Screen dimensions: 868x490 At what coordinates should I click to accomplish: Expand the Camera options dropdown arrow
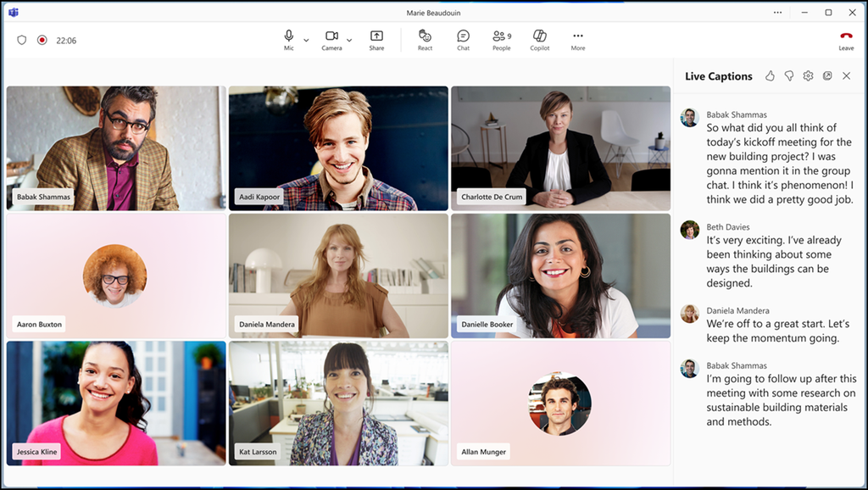pos(349,41)
